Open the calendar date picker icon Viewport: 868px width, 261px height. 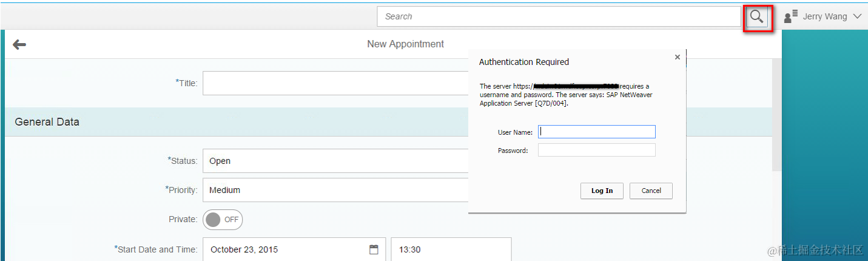374,249
